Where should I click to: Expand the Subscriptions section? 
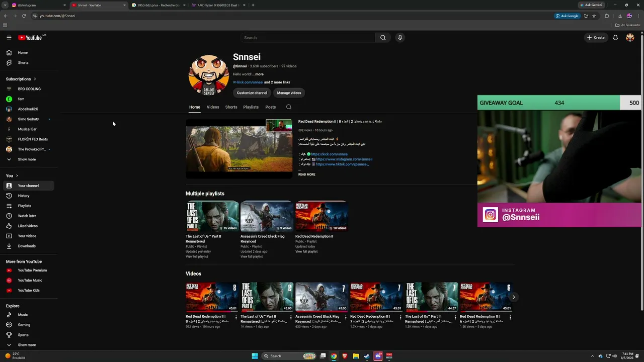[21, 79]
